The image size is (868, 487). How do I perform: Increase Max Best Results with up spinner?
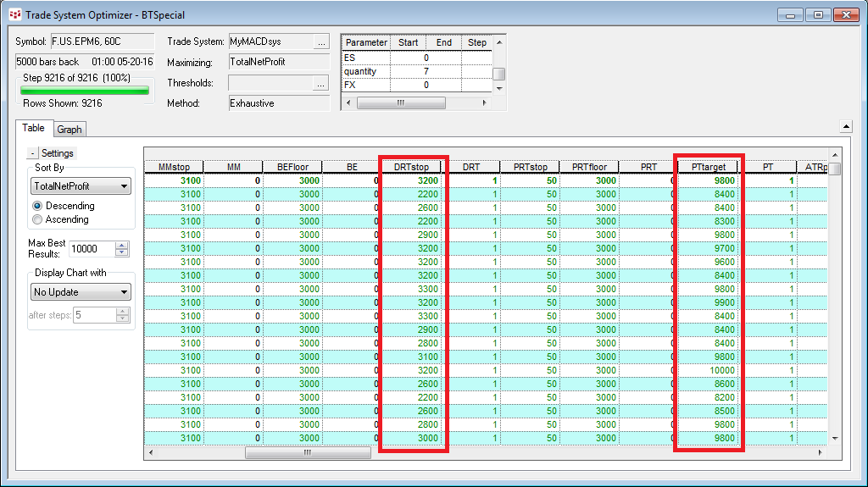click(122, 245)
